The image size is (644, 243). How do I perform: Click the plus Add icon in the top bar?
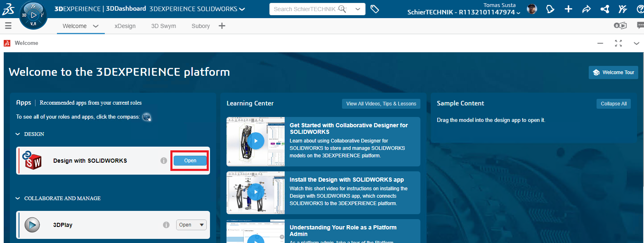coord(568,9)
